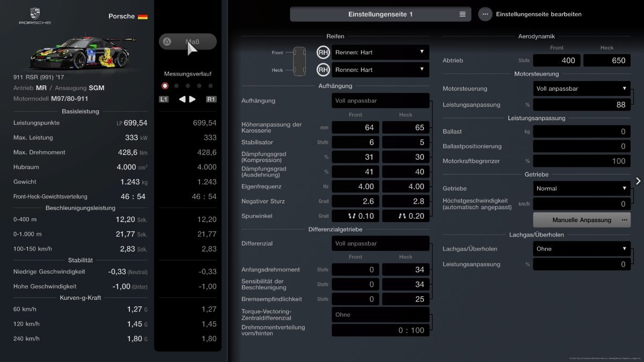Edit Höchstgeschwindigkeit km/h value
Screen dimensions: 644x362
point(582,204)
